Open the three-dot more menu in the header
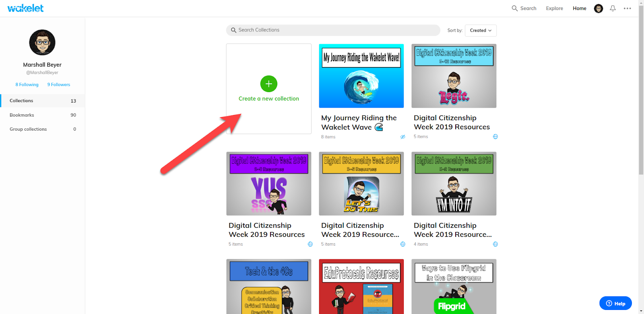The width and height of the screenshot is (644, 314). click(627, 8)
